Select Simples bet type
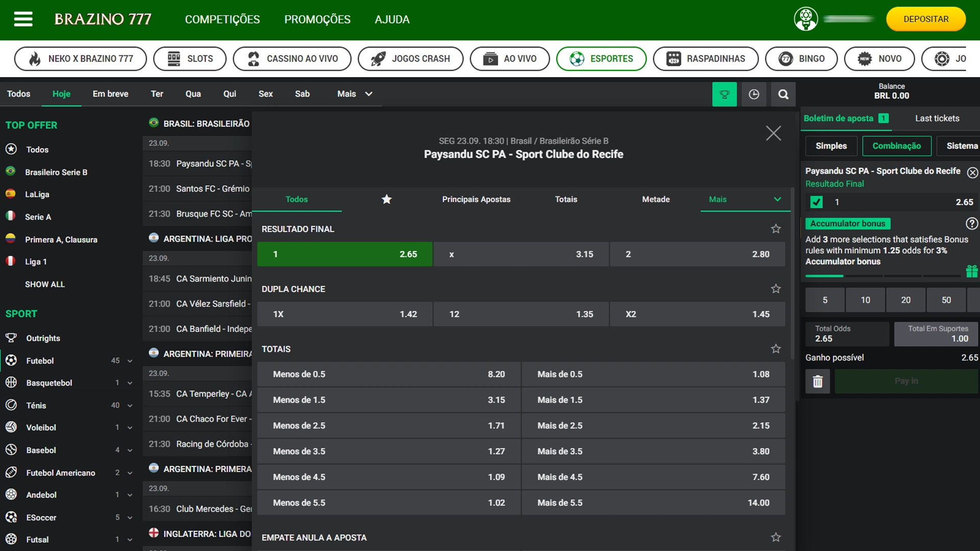980x551 pixels. 831,146
